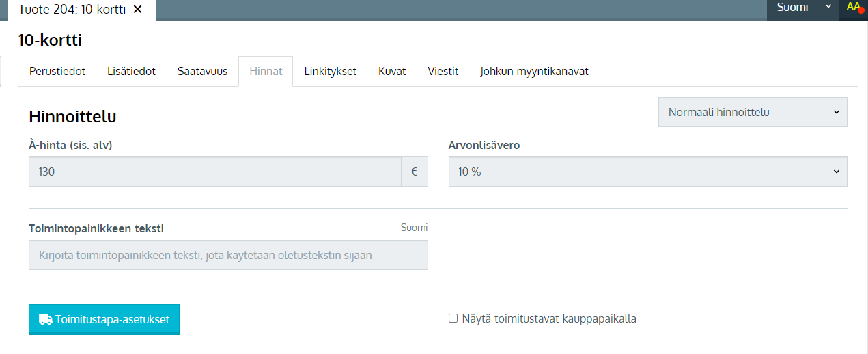Click the Suomi language label above text field
Viewport: 868px width, 354px height.
[x=414, y=228]
